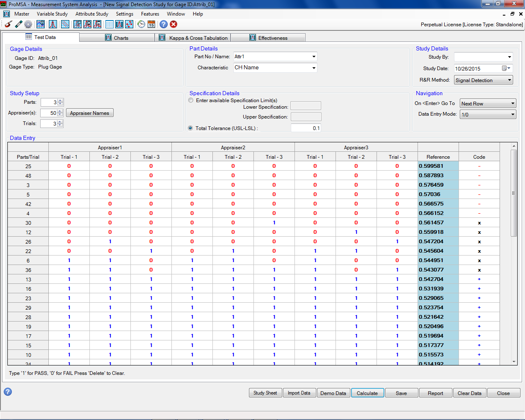The height and width of the screenshot is (420, 525).
Task: Click the diagonal lines linearity icon
Action: (65, 24)
